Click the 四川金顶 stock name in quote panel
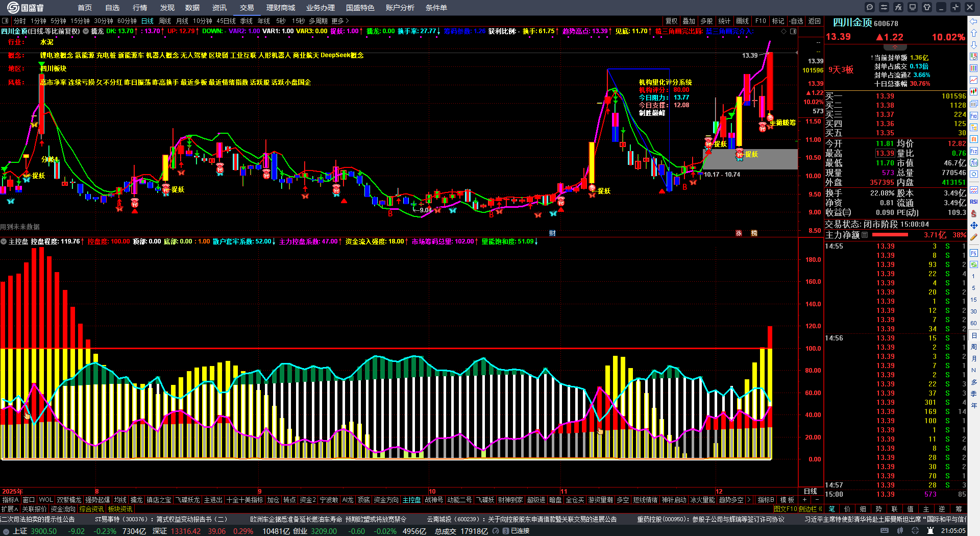980x536 pixels. pyautogui.click(x=852, y=22)
